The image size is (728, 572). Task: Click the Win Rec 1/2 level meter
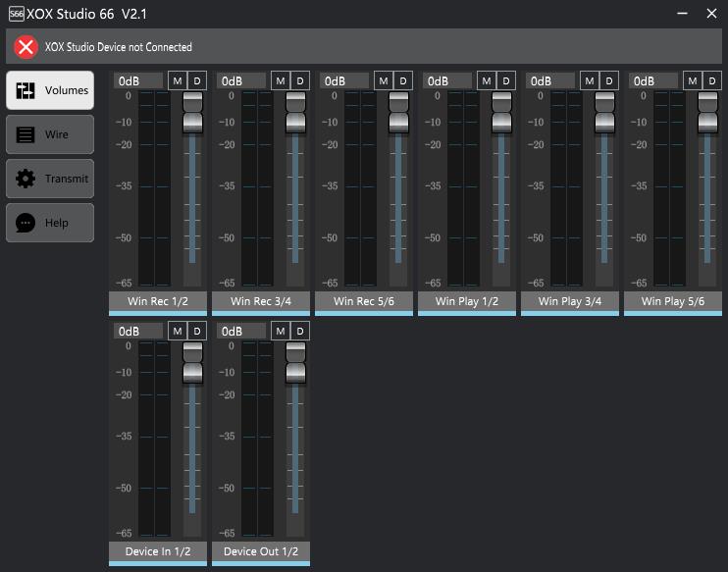[155, 188]
